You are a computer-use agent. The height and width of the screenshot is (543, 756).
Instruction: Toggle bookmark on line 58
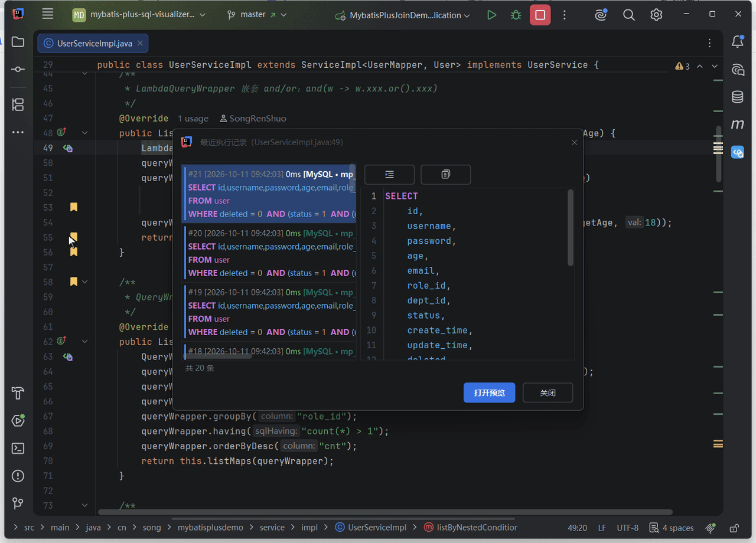pyautogui.click(x=74, y=282)
